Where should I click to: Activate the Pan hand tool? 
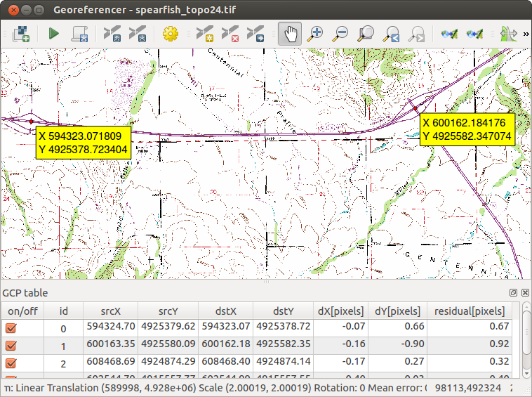point(290,33)
